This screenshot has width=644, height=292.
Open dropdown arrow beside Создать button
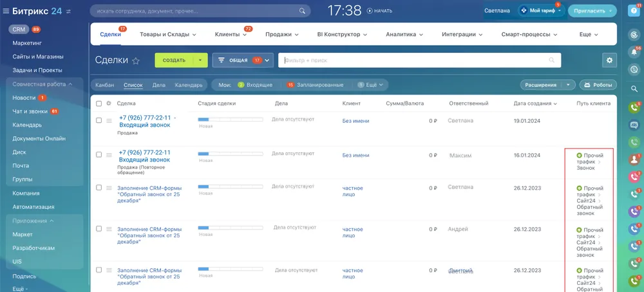(x=200, y=60)
